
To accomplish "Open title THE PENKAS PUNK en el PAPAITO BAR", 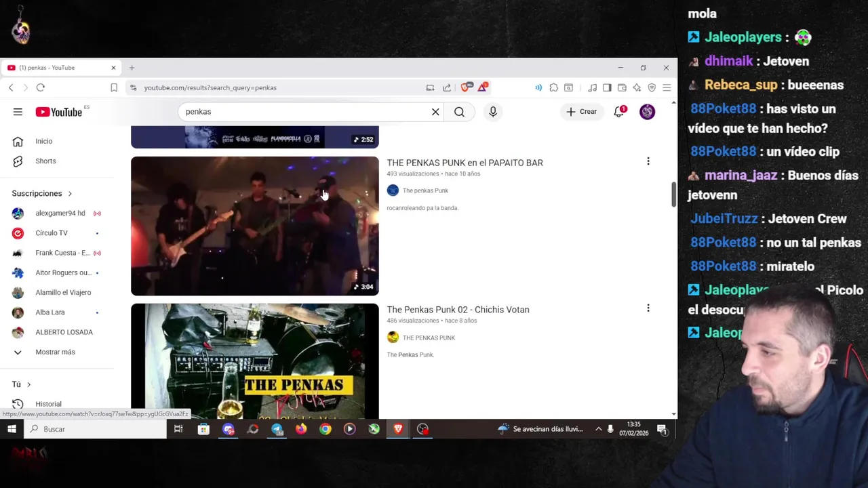I will point(465,163).
